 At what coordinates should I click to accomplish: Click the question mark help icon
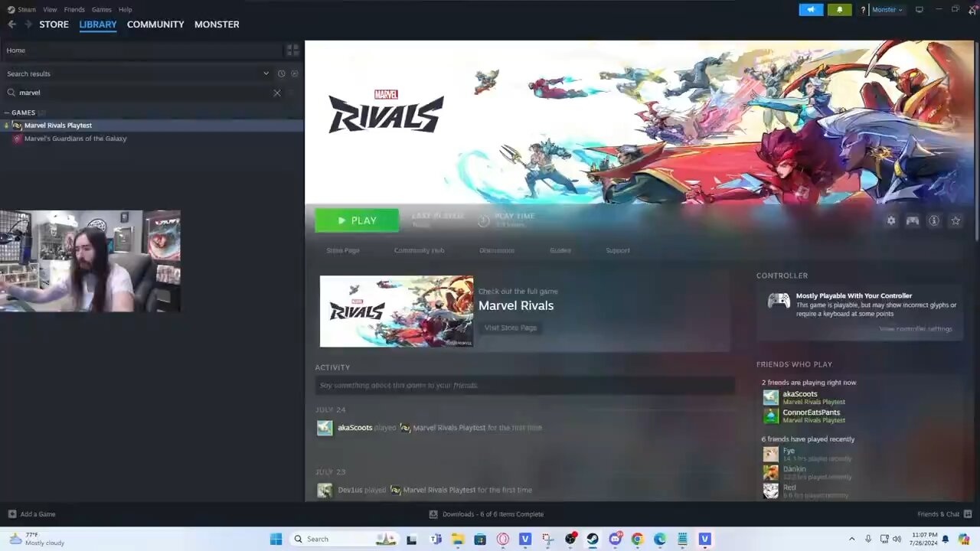(x=863, y=10)
